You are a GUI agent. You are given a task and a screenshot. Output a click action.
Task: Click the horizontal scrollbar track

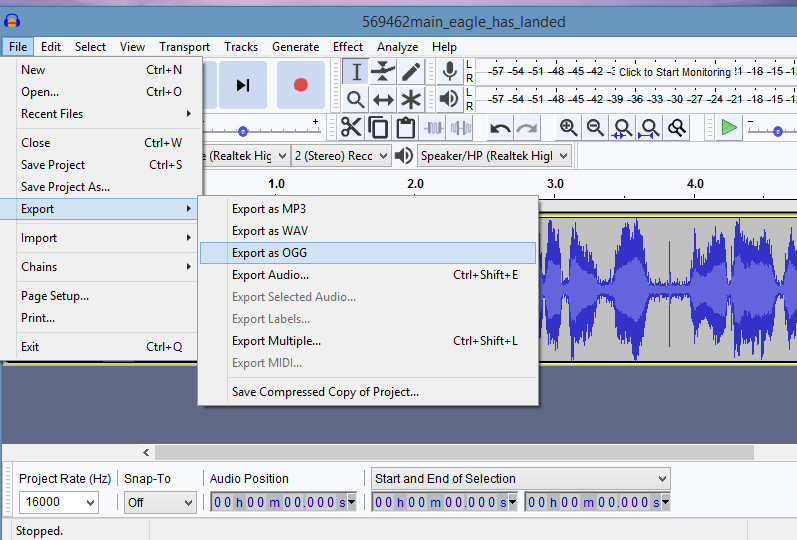tap(454, 452)
